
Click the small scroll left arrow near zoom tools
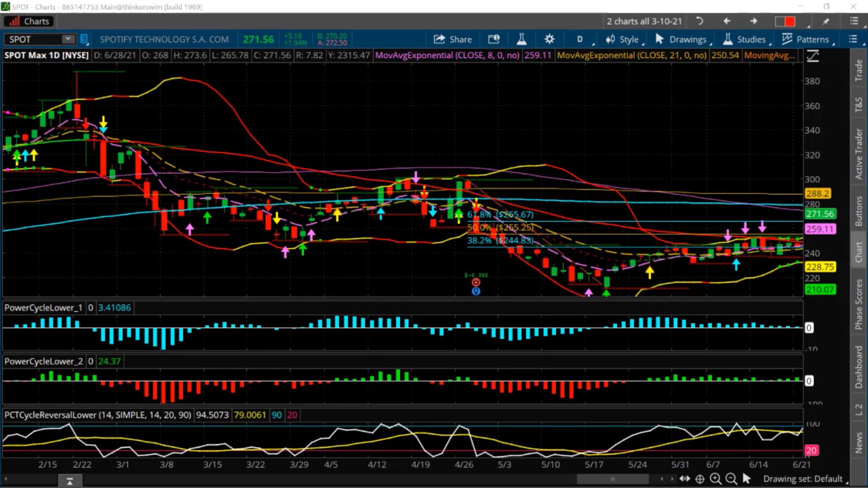click(x=662, y=479)
